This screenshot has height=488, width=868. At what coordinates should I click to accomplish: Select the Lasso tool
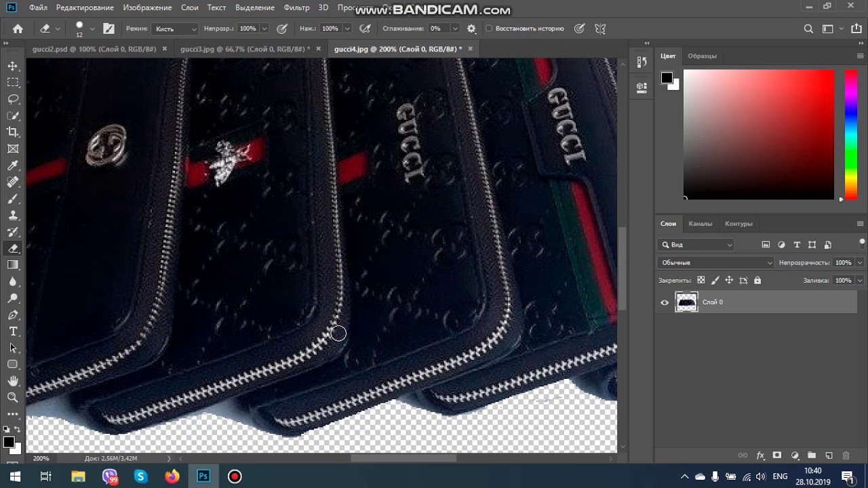[13, 99]
